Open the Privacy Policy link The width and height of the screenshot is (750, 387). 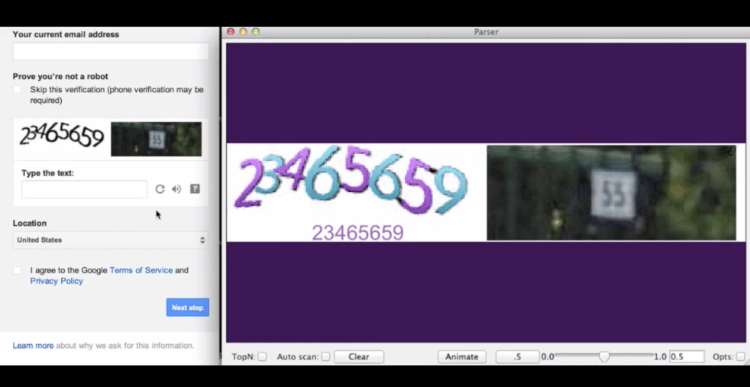pos(56,281)
